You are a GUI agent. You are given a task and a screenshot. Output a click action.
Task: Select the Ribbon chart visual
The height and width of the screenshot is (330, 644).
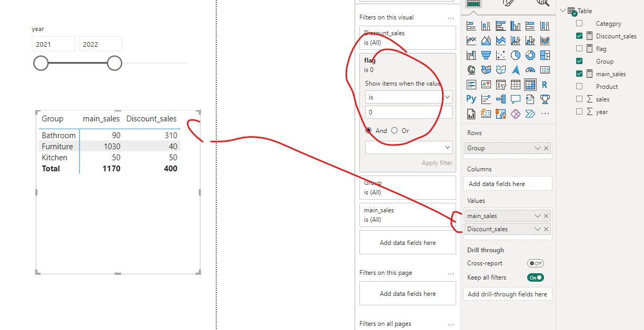pos(545,40)
